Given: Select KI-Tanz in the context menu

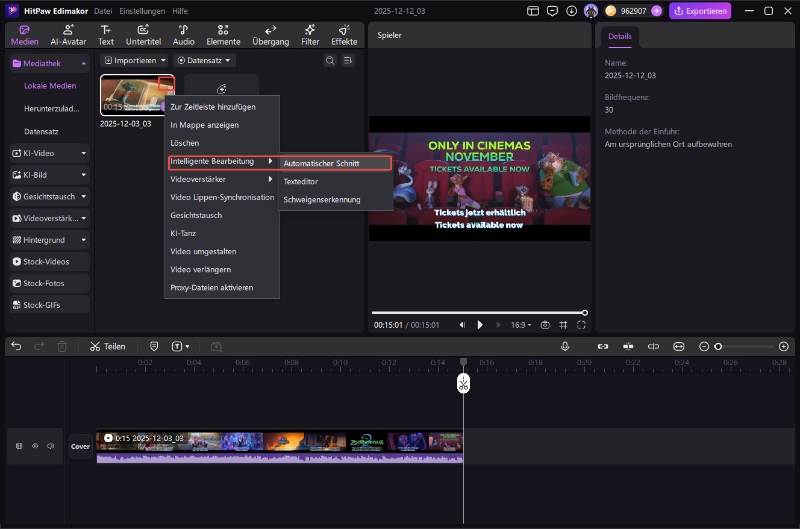Looking at the screenshot, I should pos(222,233).
